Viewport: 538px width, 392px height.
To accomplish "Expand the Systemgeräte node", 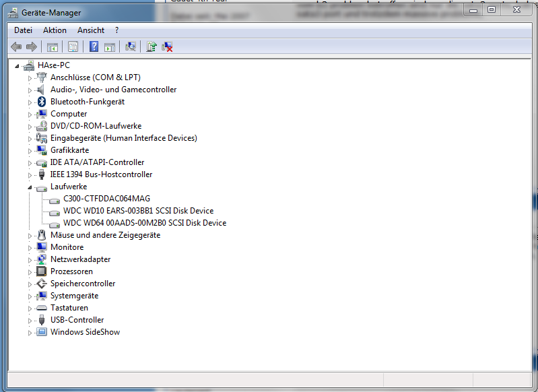I will [30, 296].
